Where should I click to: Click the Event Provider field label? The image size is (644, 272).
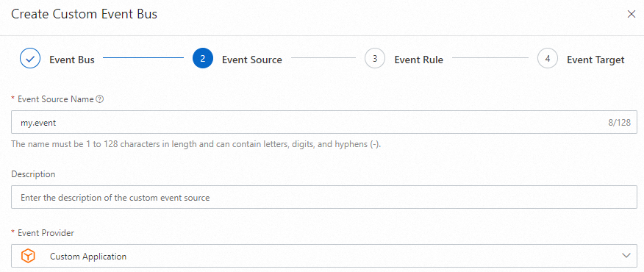pos(46,233)
